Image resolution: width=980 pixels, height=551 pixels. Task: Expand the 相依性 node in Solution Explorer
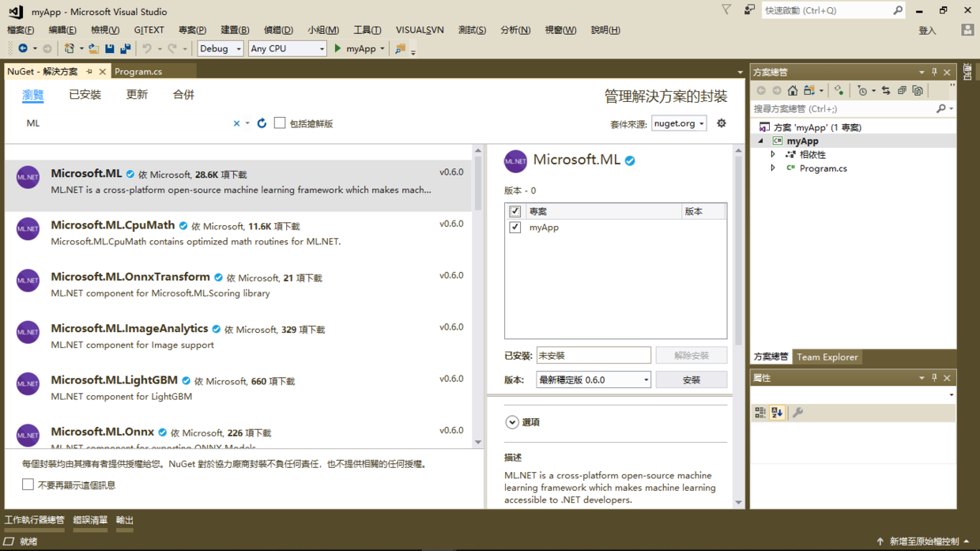[x=773, y=155]
